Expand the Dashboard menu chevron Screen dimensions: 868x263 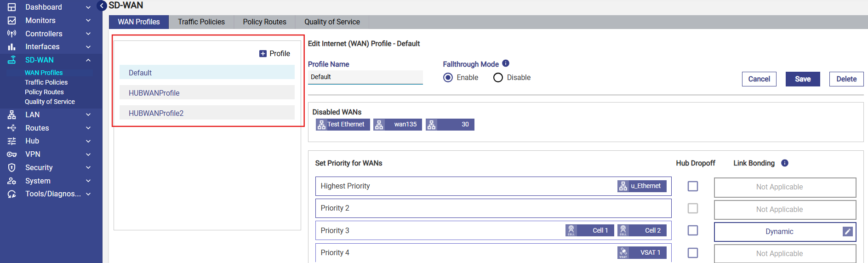click(x=88, y=7)
